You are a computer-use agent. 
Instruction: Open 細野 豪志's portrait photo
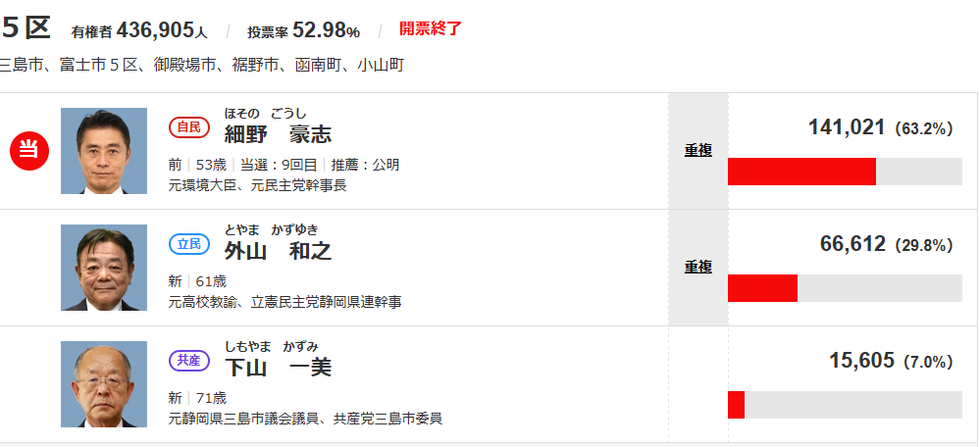(104, 150)
